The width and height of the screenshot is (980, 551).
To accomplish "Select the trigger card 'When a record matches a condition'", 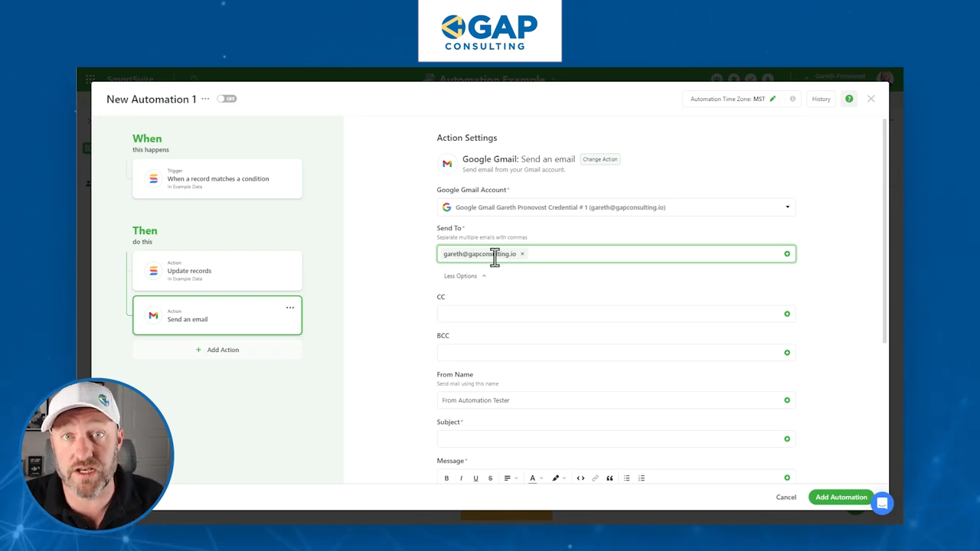I will [217, 178].
